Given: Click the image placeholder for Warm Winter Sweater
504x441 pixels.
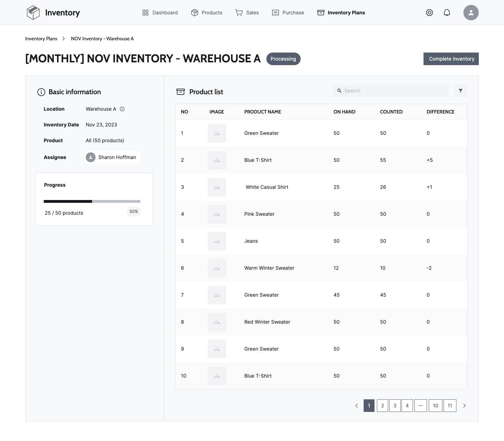Looking at the screenshot, I should pos(217,268).
